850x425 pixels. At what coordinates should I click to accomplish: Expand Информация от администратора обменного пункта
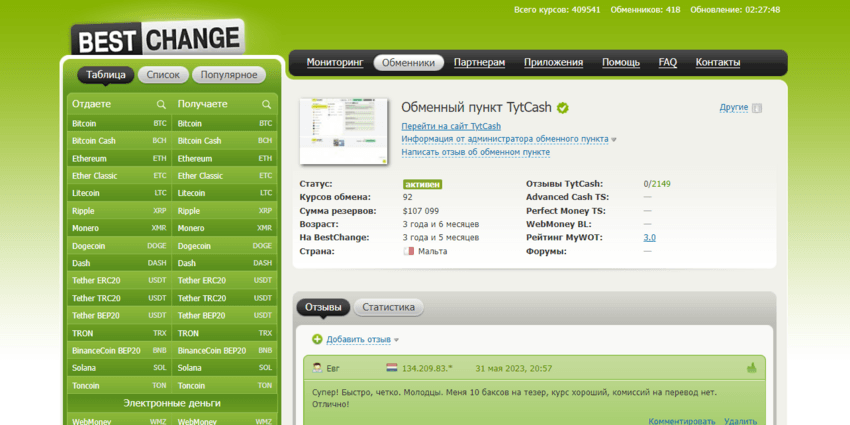[x=507, y=139]
